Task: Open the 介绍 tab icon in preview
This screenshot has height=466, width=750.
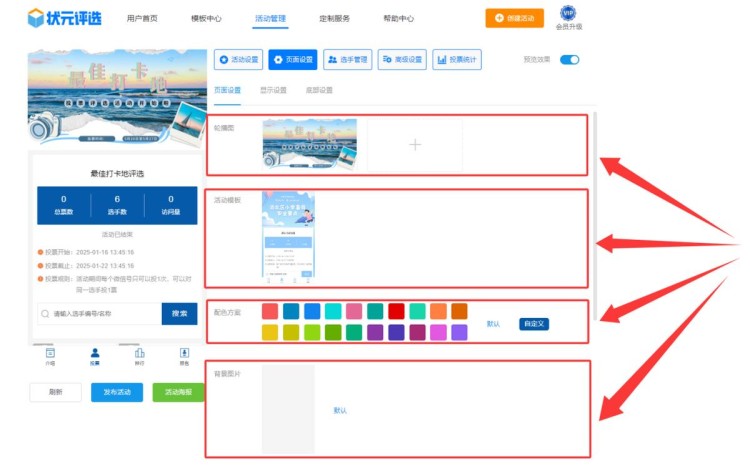Action: 50,355
